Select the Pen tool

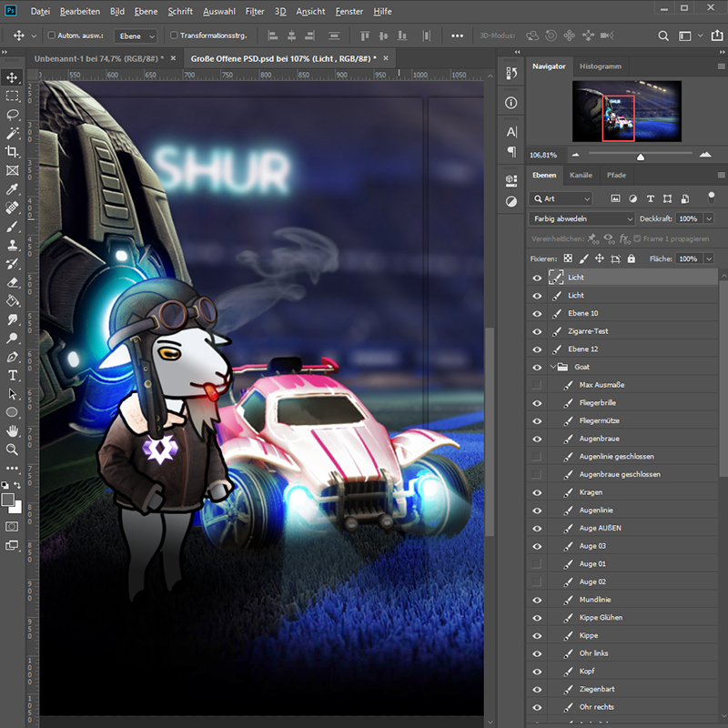click(x=12, y=357)
